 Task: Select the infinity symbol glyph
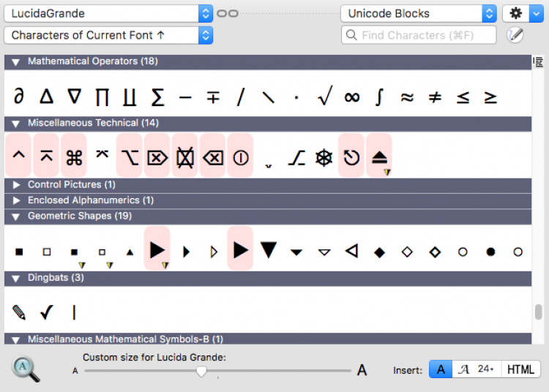[351, 97]
